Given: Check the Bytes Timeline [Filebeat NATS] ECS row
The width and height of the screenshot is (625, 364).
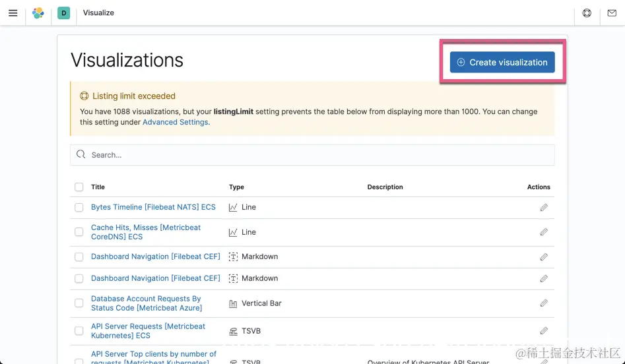Looking at the screenshot, I should pyautogui.click(x=79, y=208).
